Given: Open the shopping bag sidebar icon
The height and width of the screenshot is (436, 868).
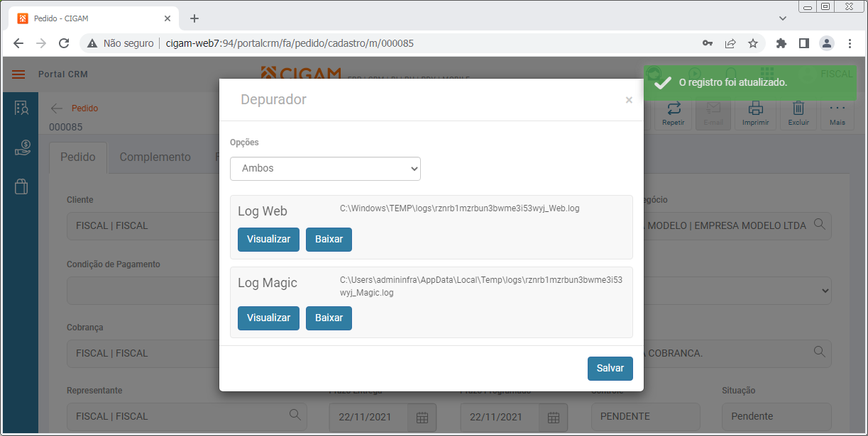Looking at the screenshot, I should pyautogui.click(x=21, y=186).
